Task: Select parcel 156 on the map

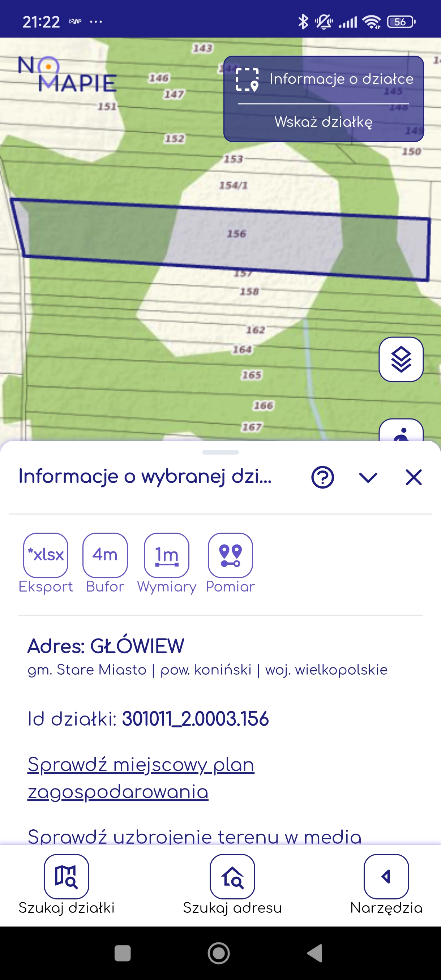Action: [236, 234]
